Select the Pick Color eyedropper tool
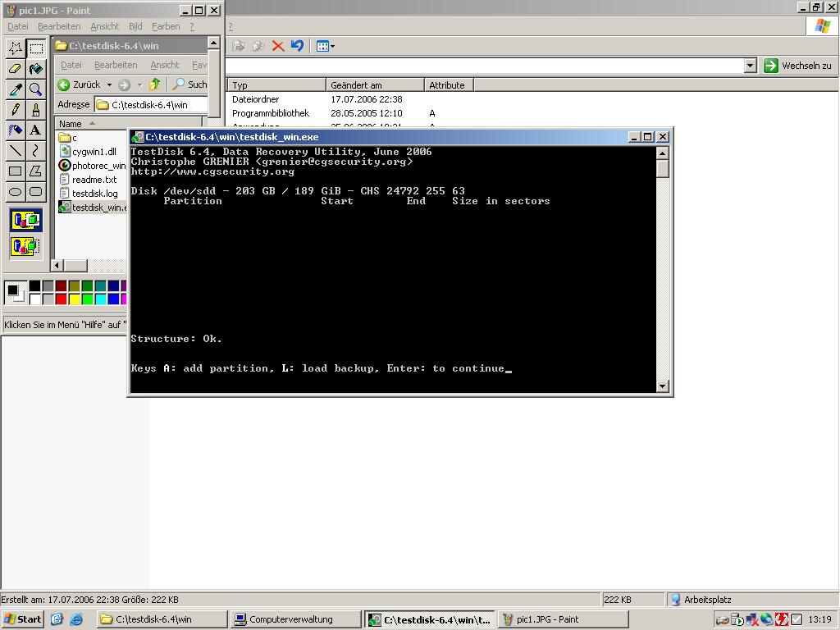The image size is (840, 630). click(x=15, y=89)
